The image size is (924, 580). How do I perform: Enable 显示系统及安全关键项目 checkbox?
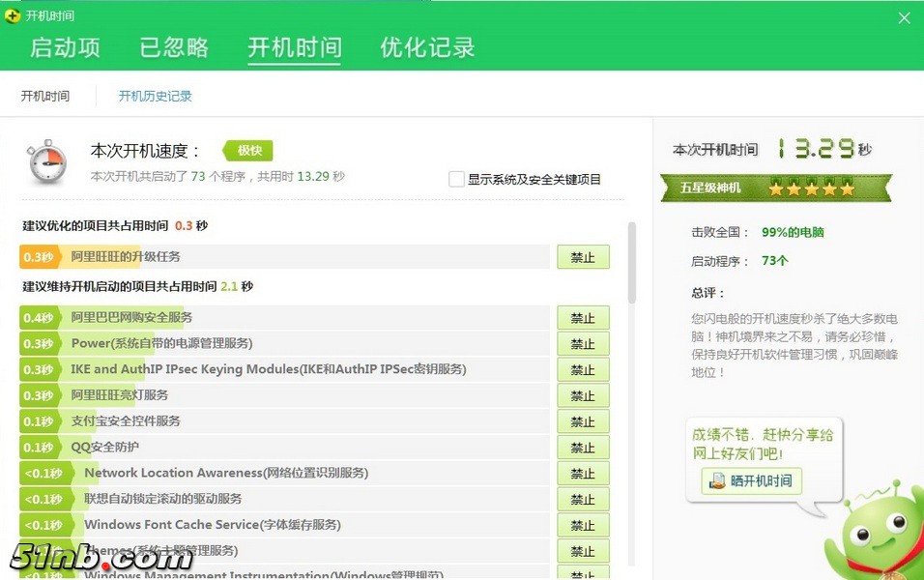point(457,179)
